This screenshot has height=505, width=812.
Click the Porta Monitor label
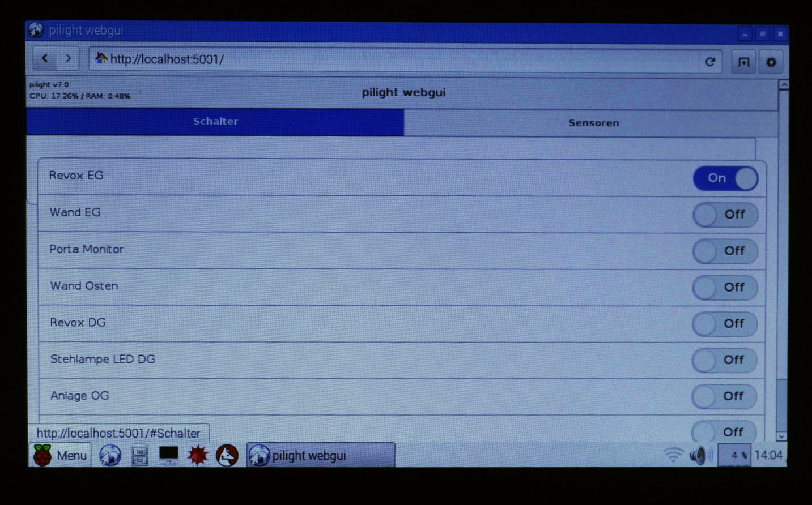[86, 249]
